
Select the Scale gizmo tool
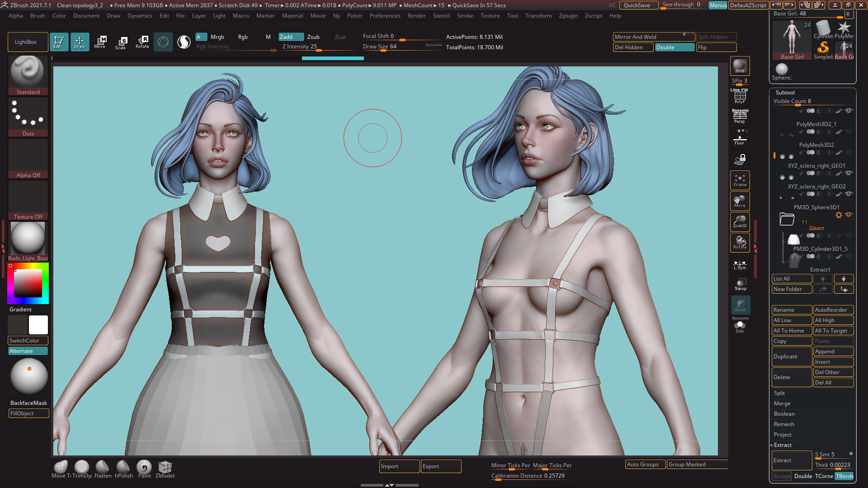tap(120, 42)
